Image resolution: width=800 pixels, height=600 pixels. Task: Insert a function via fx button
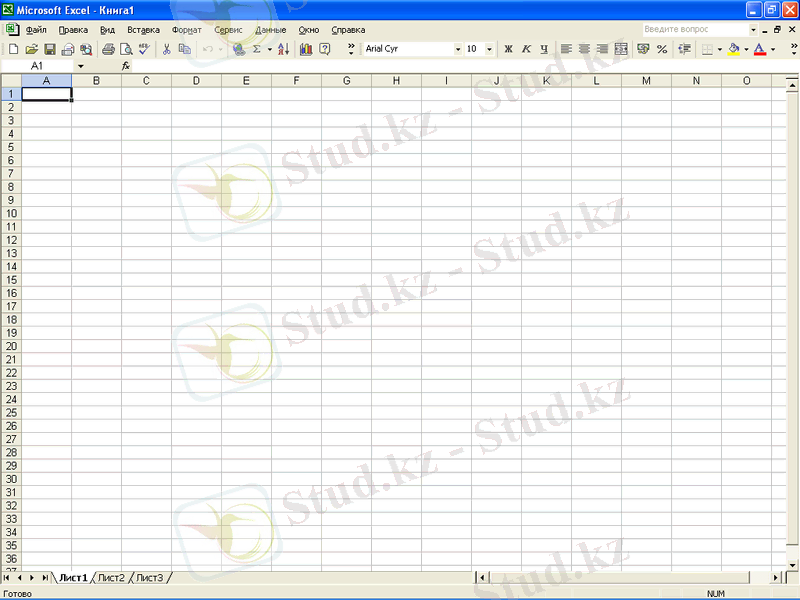126,66
